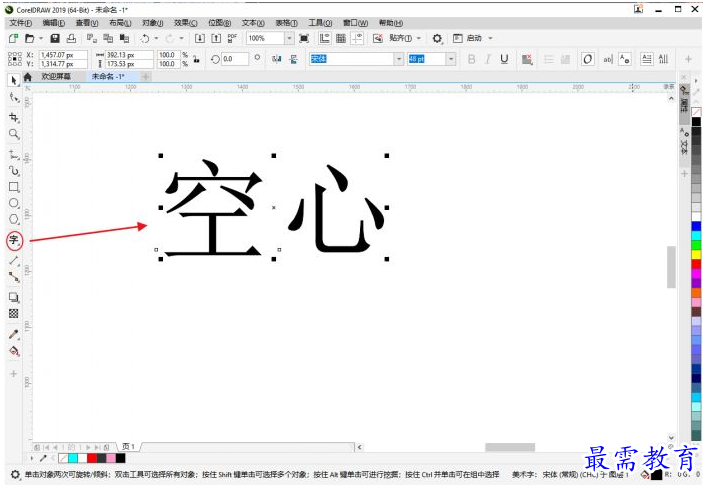Open the 文件 menu
The height and width of the screenshot is (490, 706).
(21, 23)
